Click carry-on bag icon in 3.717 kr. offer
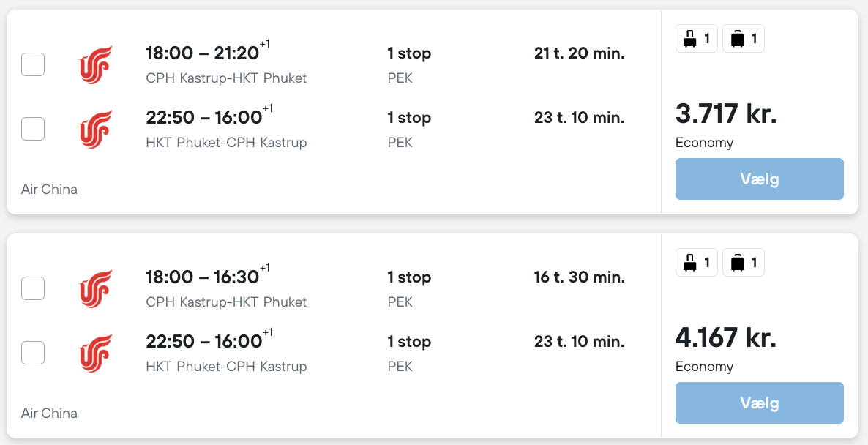 click(689, 39)
